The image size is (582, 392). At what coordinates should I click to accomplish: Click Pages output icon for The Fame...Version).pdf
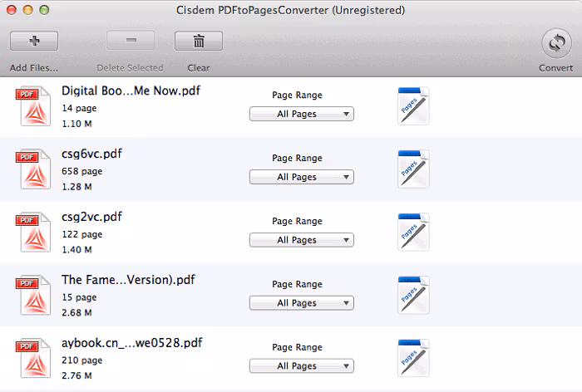tap(413, 295)
